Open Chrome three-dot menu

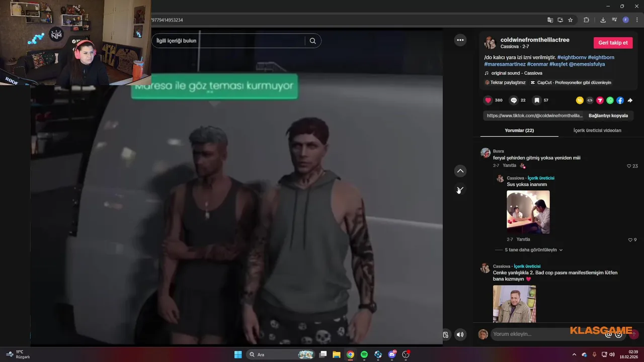(x=637, y=20)
